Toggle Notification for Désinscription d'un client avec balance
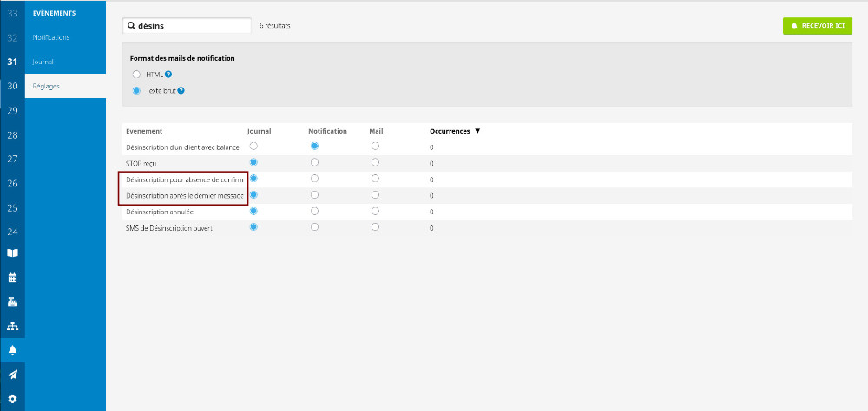 [314, 146]
